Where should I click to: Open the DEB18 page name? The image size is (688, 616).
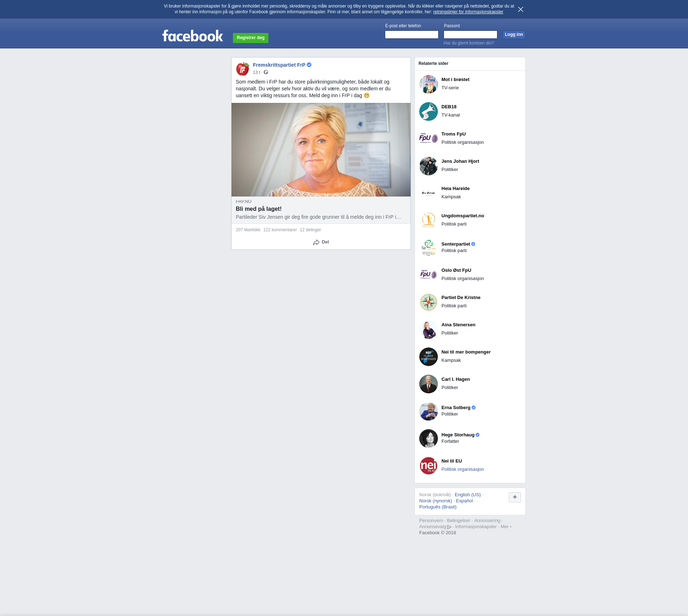pos(449,107)
